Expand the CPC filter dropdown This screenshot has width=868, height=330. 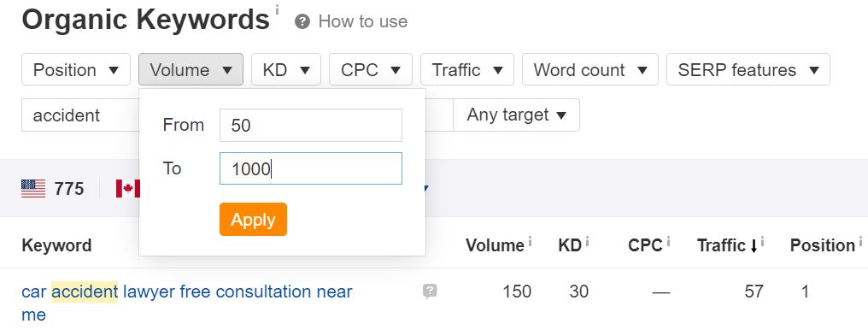(370, 70)
